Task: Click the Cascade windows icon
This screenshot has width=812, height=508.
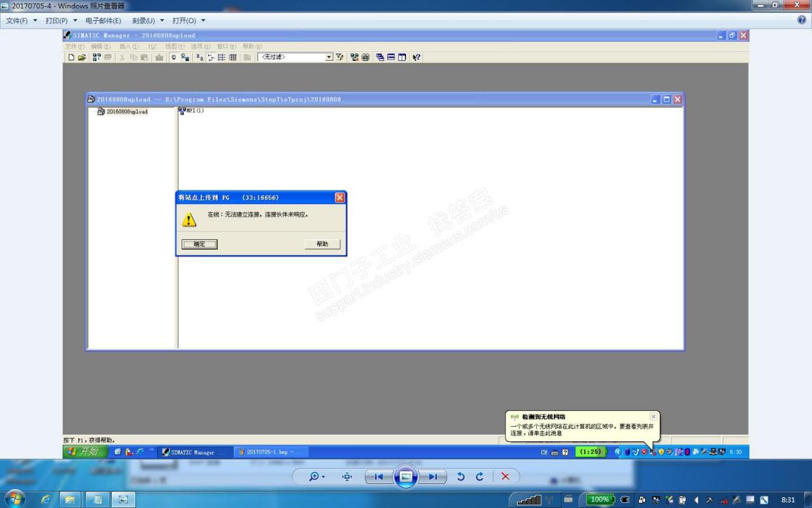Action: (380, 57)
